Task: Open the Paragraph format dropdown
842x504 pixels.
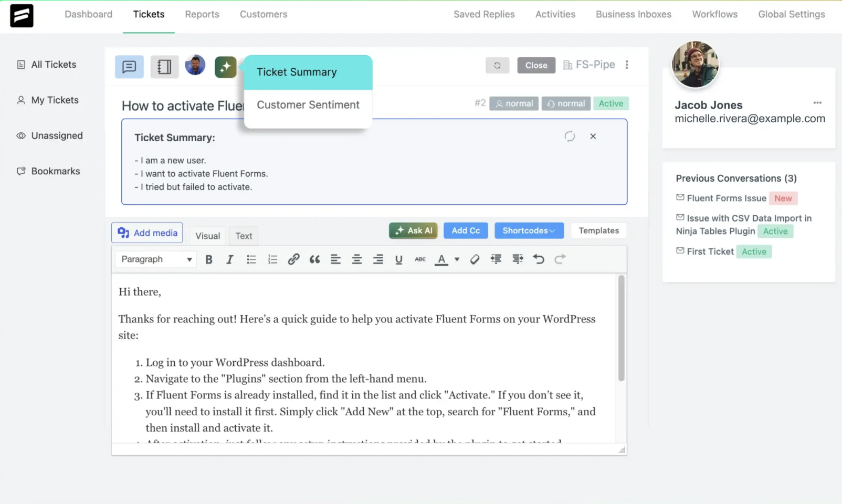Action: pyautogui.click(x=156, y=259)
